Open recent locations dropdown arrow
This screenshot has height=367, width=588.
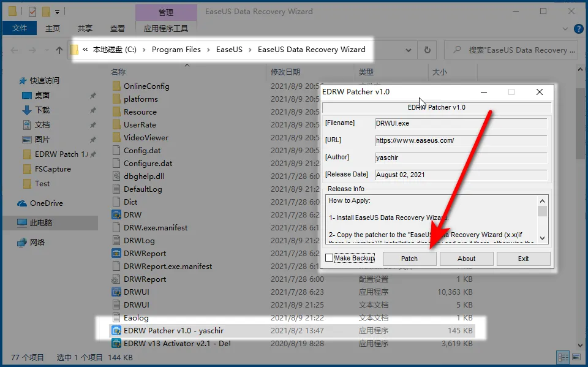pos(47,50)
